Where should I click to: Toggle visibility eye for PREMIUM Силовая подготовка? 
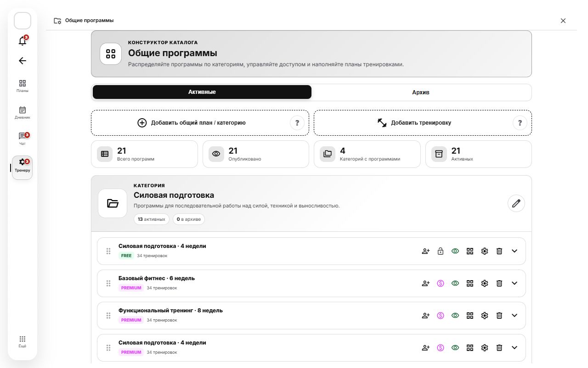pyautogui.click(x=455, y=348)
